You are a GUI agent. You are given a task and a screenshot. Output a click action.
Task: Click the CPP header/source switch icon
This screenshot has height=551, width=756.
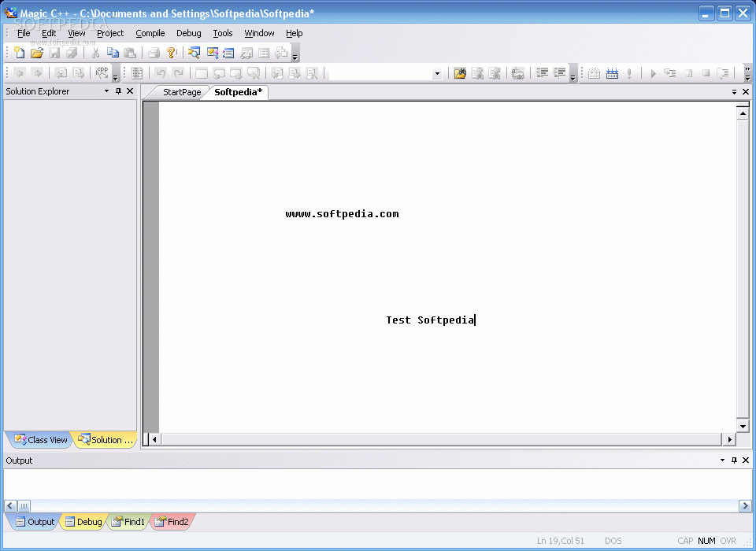102,73
